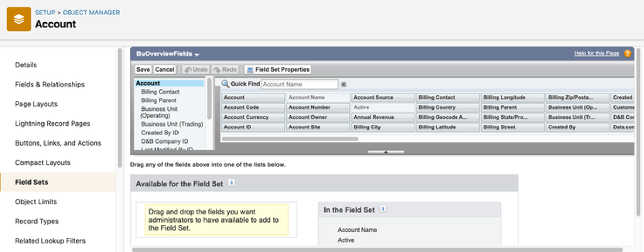Click the Quick Find magnifier icon
Image resolution: width=644 pixels, height=252 pixels.
click(225, 84)
